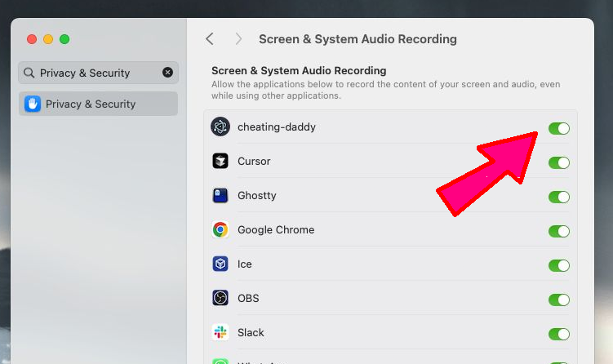Click the OBS app name
The height and width of the screenshot is (364, 613).
click(248, 299)
